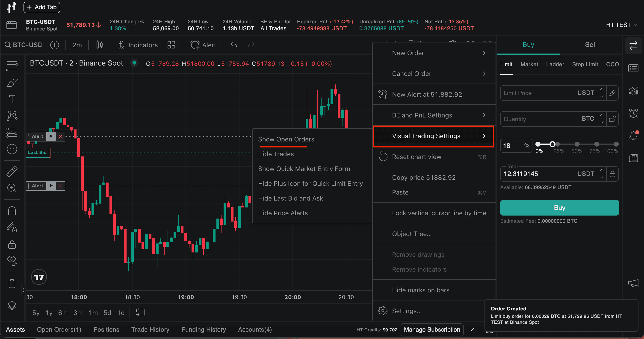Viewport: 644px width, 339px height.
Task: Click Manage Subscription button
Action: (x=432, y=330)
